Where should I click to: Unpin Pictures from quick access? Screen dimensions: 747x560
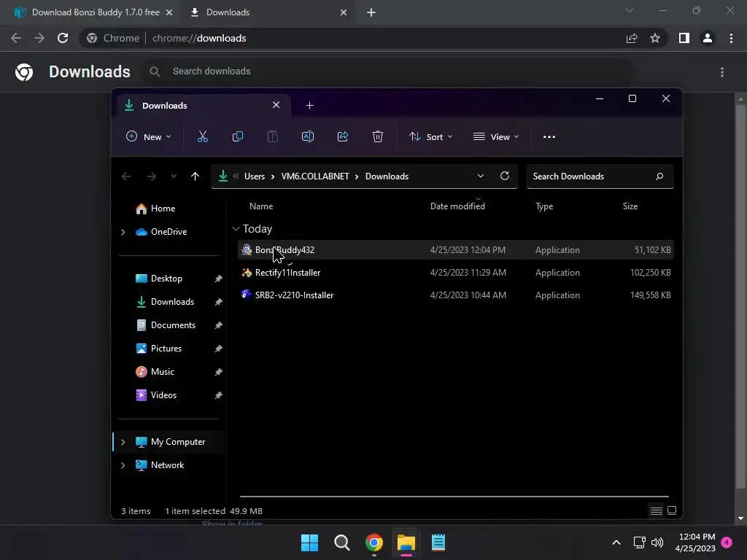pyautogui.click(x=218, y=349)
